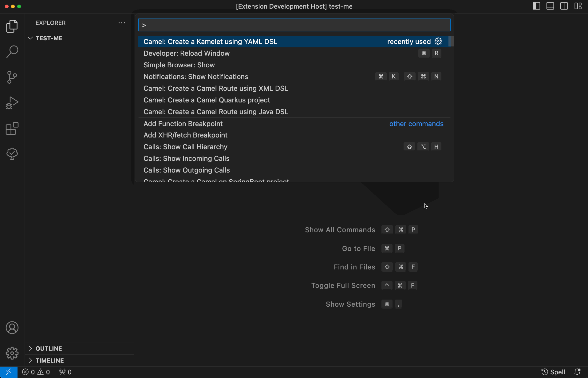Open the Testing view
The width and height of the screenshot is (588, 378).
pyautogui.click(x=12, y=154)
